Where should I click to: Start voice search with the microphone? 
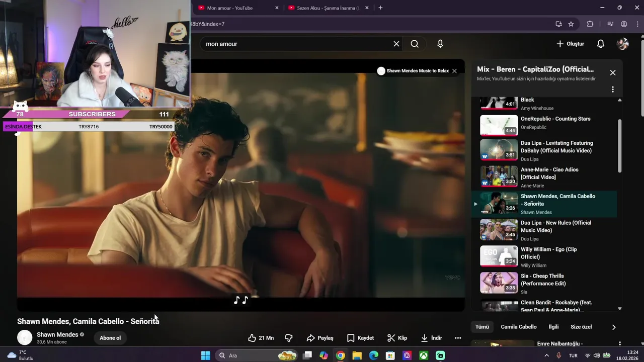tap(440, 44)
